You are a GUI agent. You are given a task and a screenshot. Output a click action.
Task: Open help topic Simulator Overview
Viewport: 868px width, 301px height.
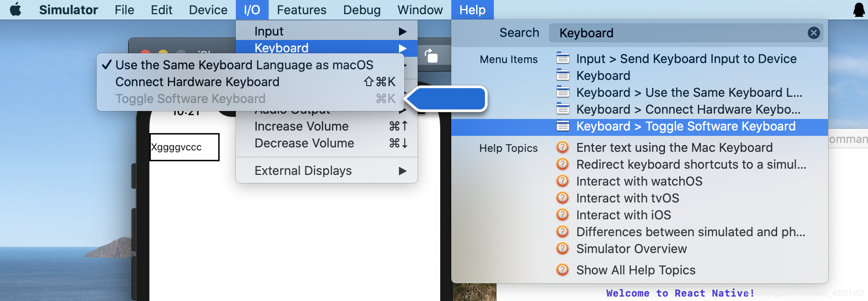631,249
